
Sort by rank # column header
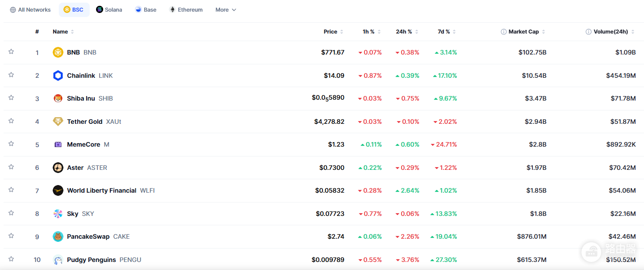(x=37, y=32)
